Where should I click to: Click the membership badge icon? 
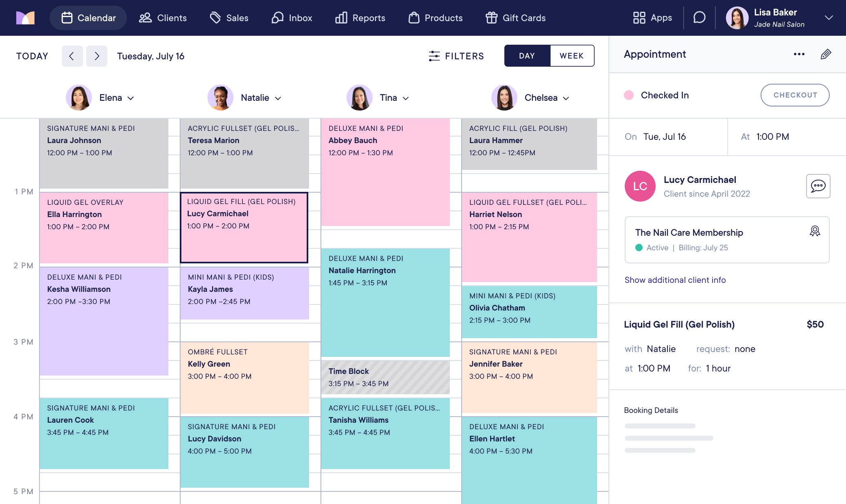(x=815, y=231)
